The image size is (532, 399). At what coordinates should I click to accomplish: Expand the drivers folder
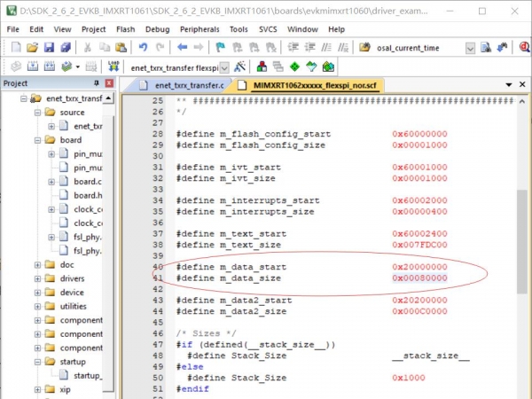pyautogui.click(x=37, y=278)
